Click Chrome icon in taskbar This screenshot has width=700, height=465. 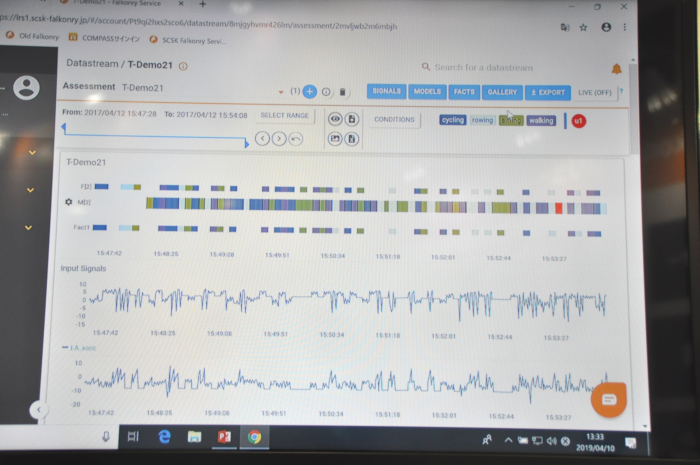(x=254, y=437)
